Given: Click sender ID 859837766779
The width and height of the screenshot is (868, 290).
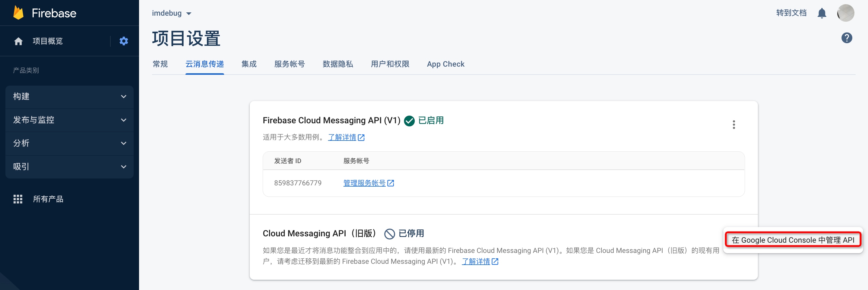Looking at the screenshot, I should click(x=298, y=183).
